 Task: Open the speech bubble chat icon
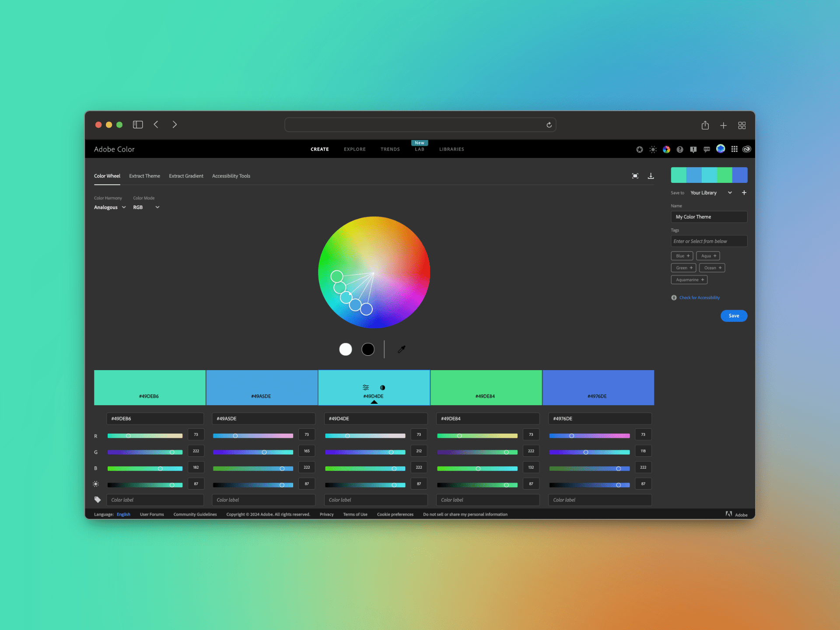tap(707, 150)
